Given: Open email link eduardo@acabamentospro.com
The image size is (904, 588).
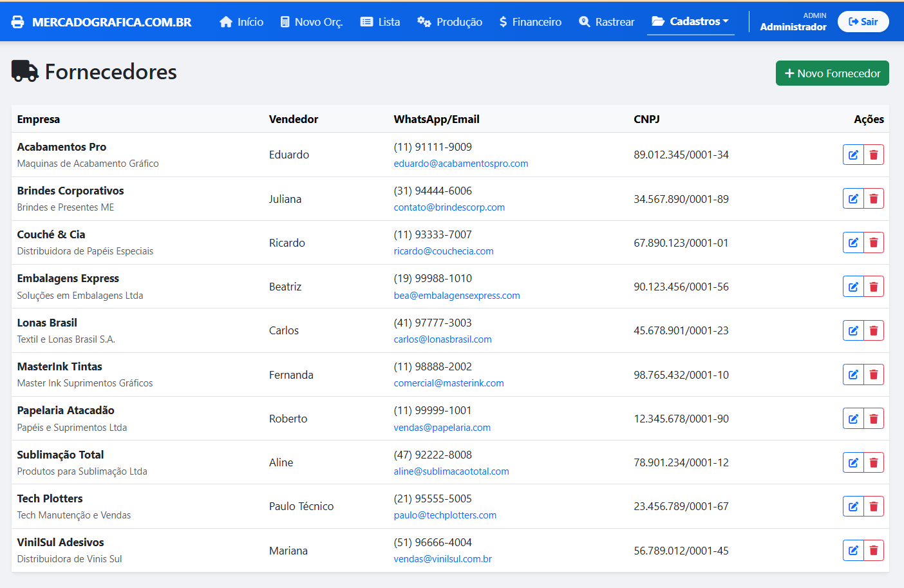Looking at the screenshot, I should coord(460,164).
